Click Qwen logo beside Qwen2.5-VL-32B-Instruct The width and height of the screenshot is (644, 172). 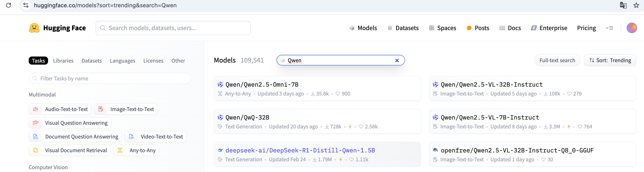coord(436,85)
